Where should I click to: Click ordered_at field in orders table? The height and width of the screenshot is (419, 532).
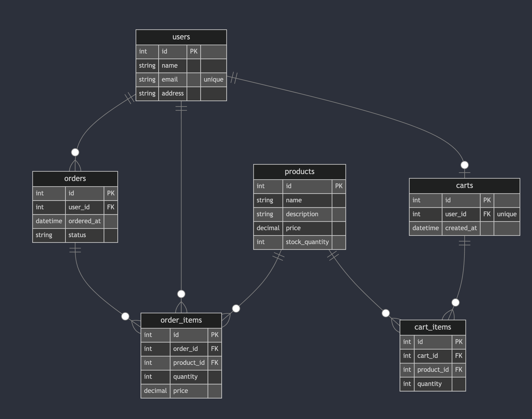84,221
